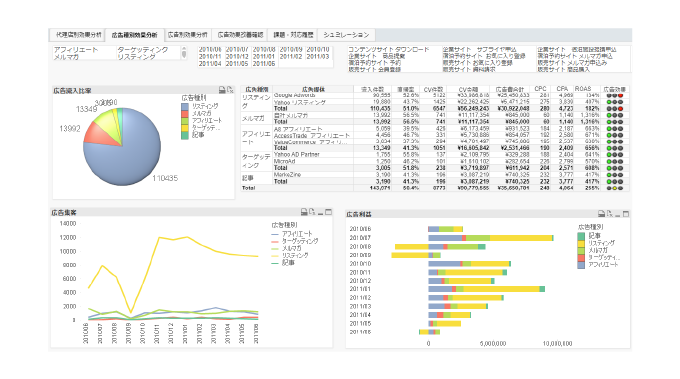Open the 広告効果改善確認 tab
Viewport: 680px width, 379px height.
tap(240, 35)
